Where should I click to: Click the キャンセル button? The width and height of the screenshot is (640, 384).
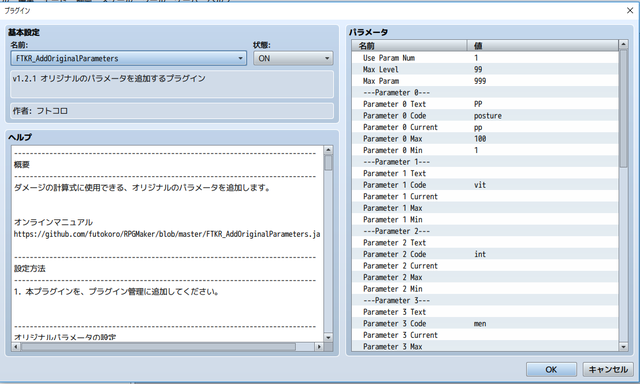pyautogui.click(x=608, y=369)
